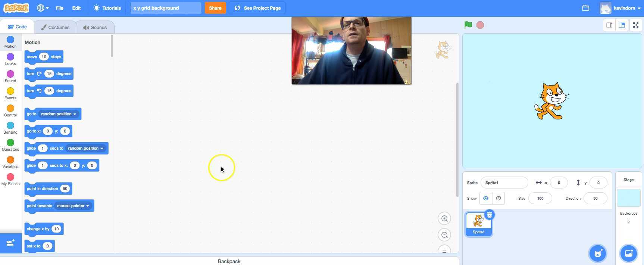Open the Edit menu
Viewport: 644px width, 265px height.
pyautogui.click(x=76, y=8)
